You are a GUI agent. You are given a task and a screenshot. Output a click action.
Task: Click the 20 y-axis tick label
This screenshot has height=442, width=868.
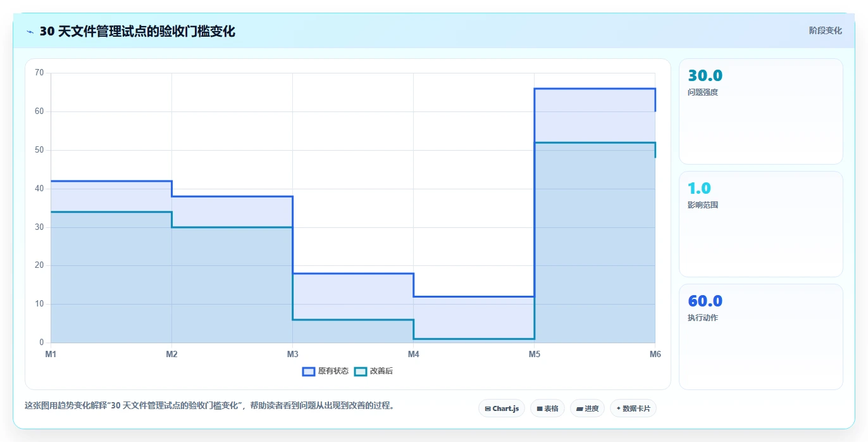(x=39, y=265)
